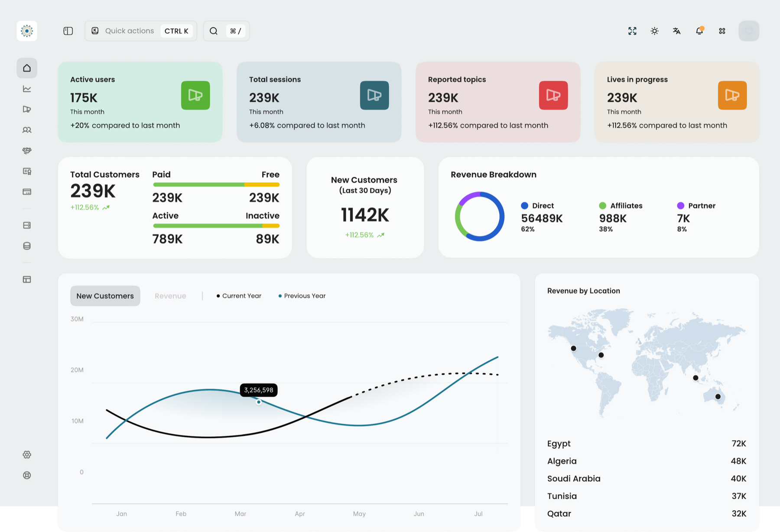The width and height of the screenshot is (780, 532).
Task: Click the Direct blue color legend dot
Action: (524, 206)
